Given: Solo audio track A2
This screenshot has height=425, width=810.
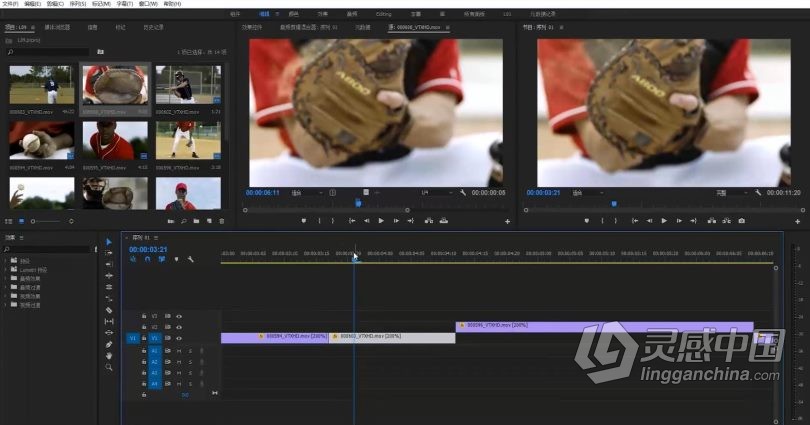Looking at the screenshot, I should click(x=190, y=362).
